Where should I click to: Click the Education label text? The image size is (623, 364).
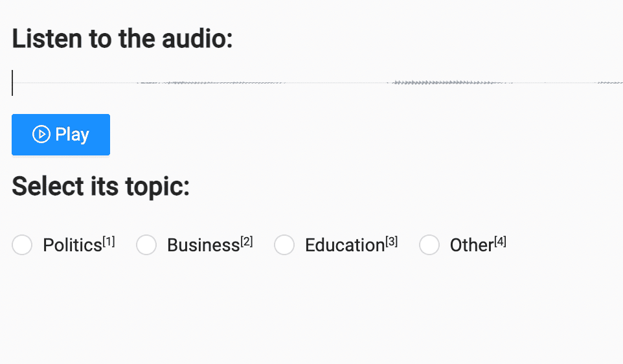[x=345, y=245]
